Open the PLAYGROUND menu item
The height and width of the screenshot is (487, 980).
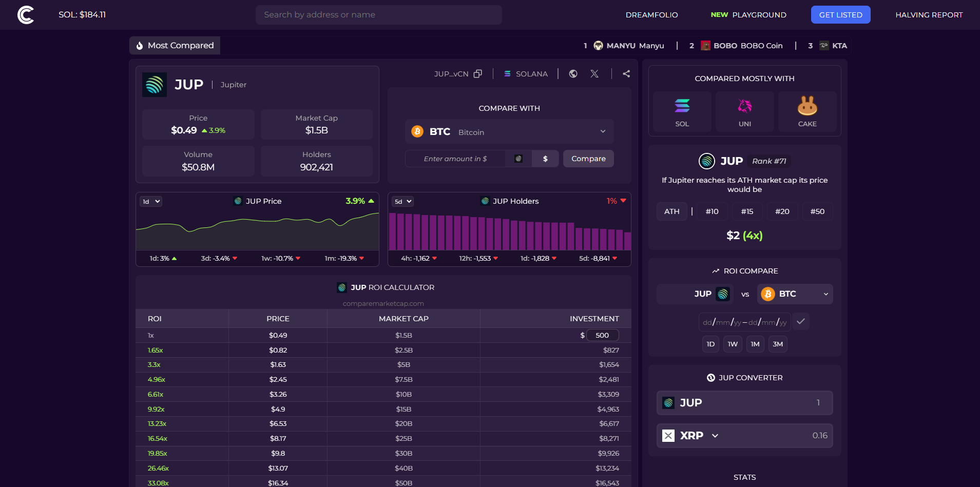tap(760, 15)
